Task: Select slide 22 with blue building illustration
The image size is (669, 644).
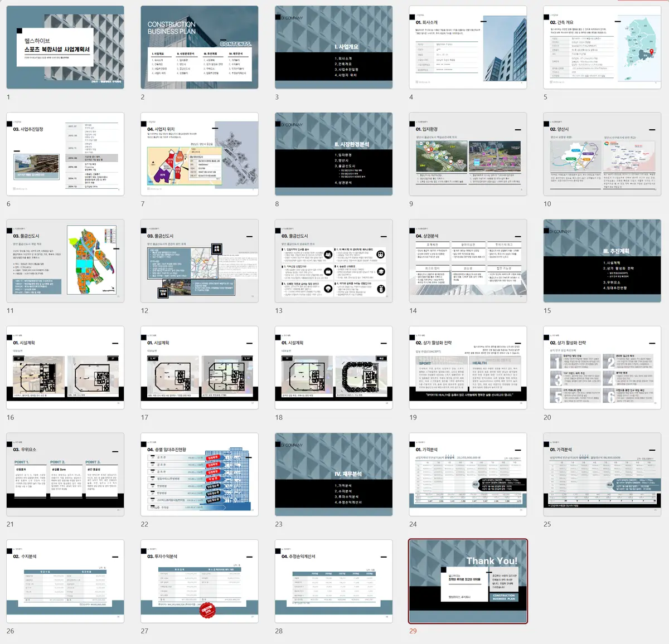Action: coord(199,475)
